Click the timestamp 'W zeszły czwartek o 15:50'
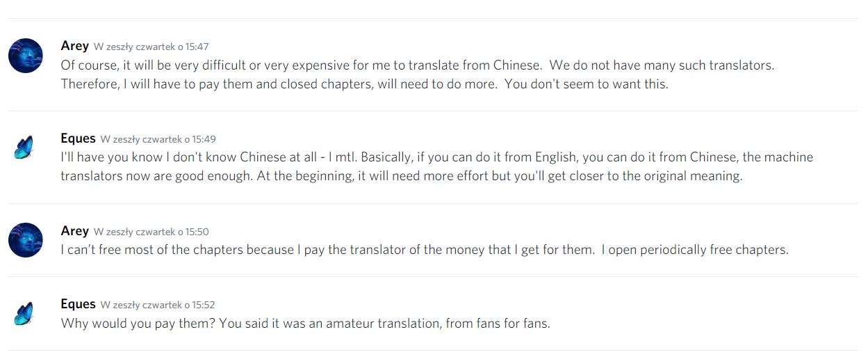Screen dimensions: 868x357 (x=151, y=232)
